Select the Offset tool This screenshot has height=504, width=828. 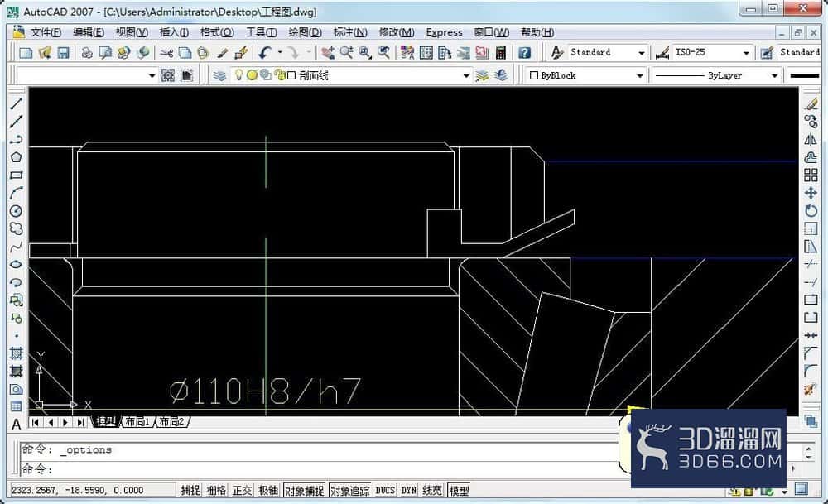click(x=811, y=157)
